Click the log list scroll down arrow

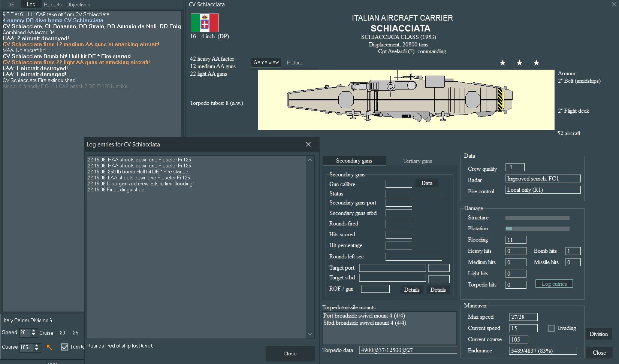310,334
